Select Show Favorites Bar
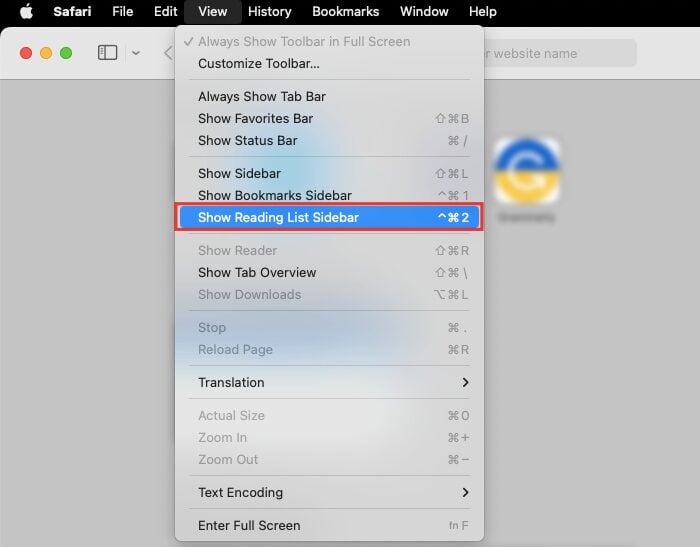This screenshot has width=700, height=547. [329, 118]
